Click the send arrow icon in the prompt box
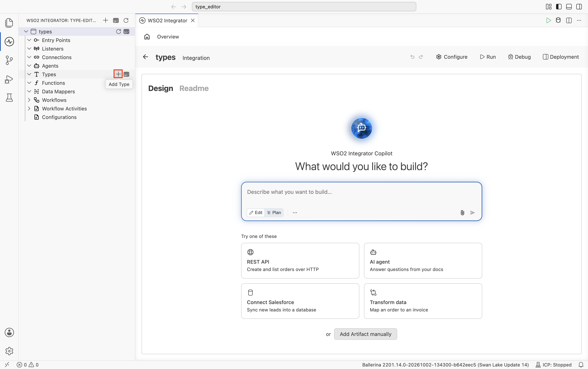The width and height of the screenshot is (588, 369). 472,212
